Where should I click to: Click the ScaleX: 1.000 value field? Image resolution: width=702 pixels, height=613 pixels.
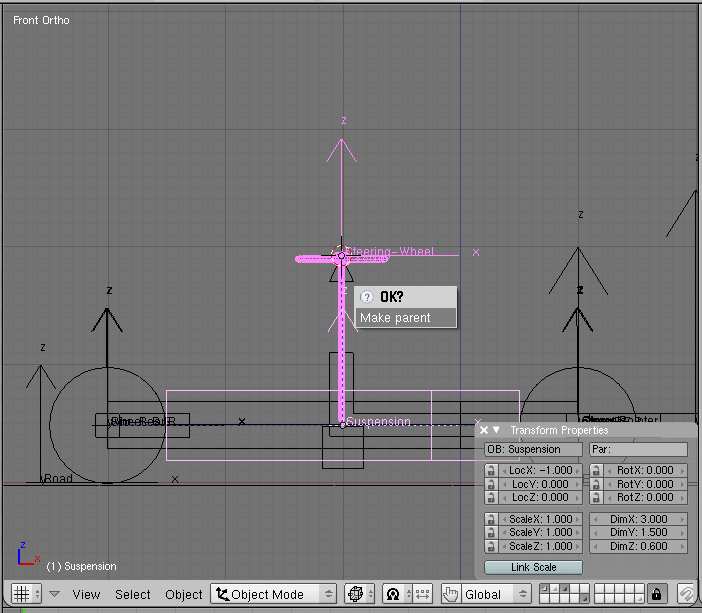(x=540, y=519)
